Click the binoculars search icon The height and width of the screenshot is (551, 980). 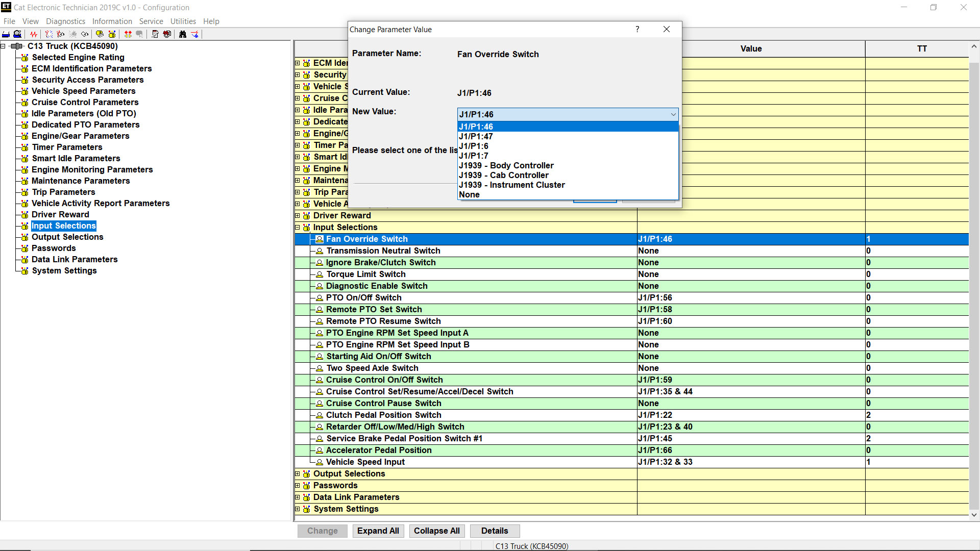(x=183, y=34)
